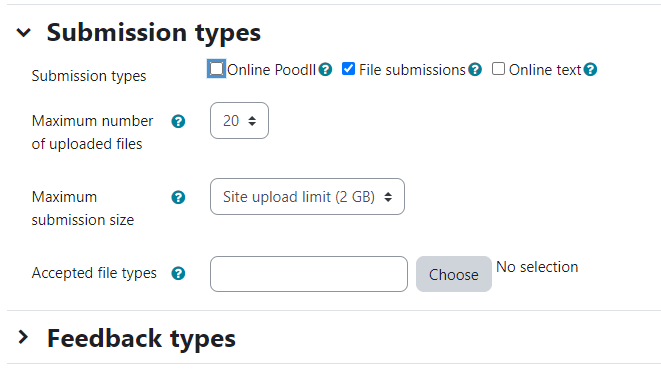Show help for Maximum submission size

tap(178, 197)
